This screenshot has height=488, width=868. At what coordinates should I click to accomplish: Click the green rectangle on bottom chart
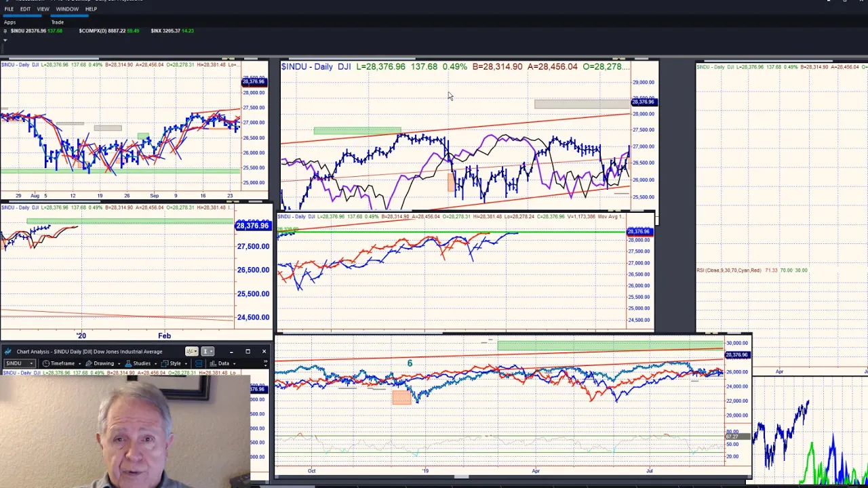click(x=610, y=346)
